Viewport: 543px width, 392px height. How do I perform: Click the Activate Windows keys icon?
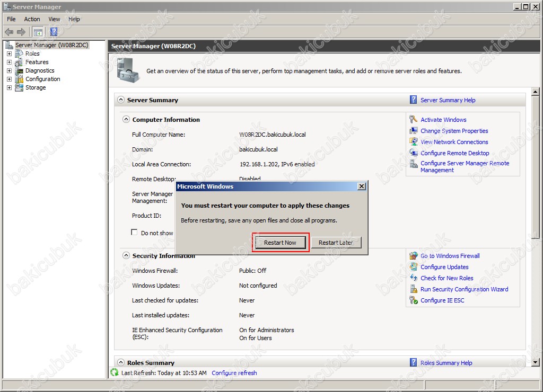(x=414, y=119)
